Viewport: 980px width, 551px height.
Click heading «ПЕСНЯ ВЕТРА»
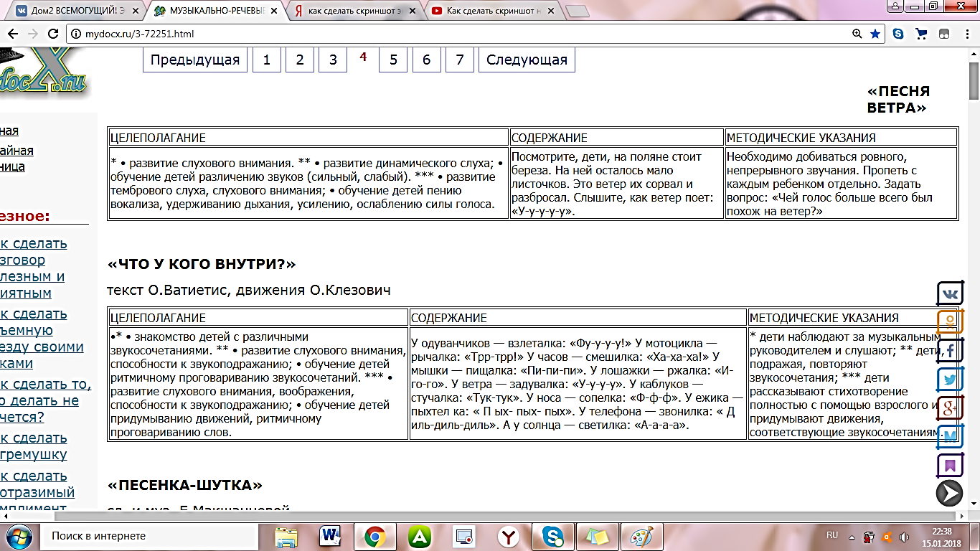point(898,100)
